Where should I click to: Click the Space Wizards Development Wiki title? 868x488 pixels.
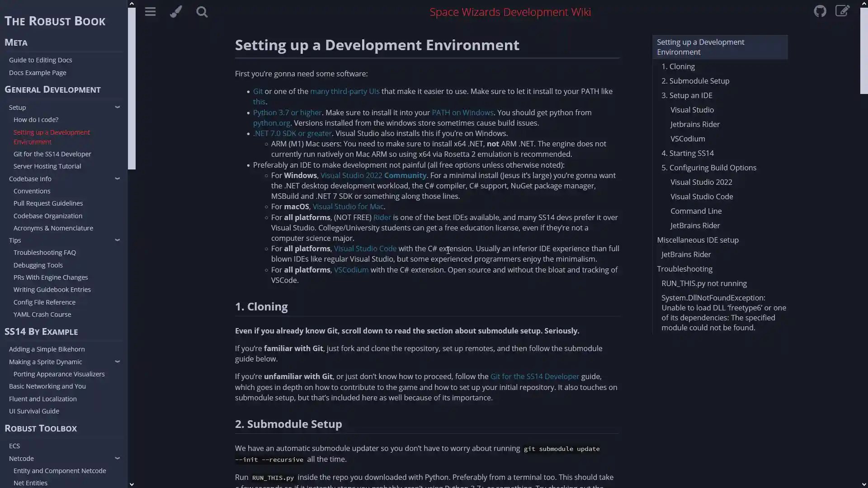(x=510, y=12)
